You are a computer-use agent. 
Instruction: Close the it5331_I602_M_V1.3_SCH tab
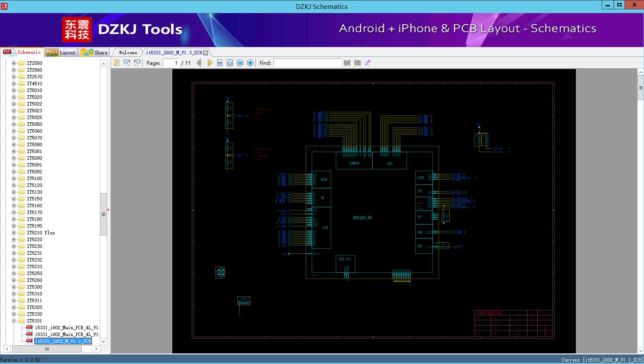click(206, 53)
